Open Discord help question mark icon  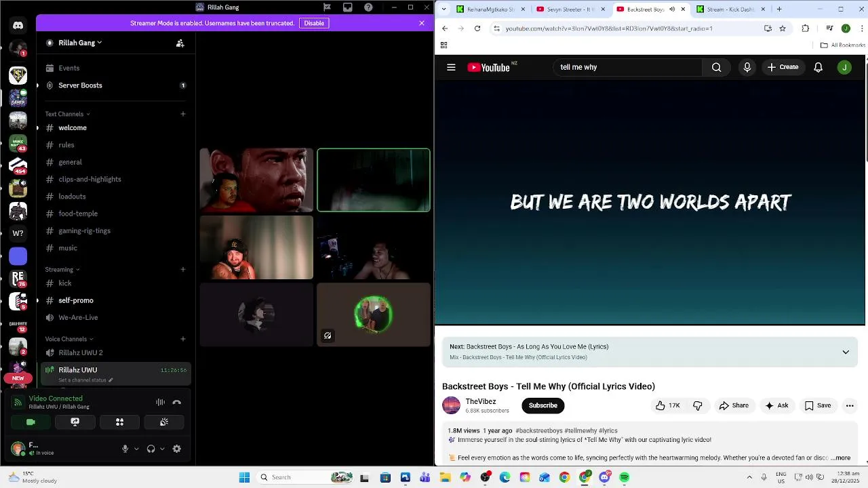point(368,7)
